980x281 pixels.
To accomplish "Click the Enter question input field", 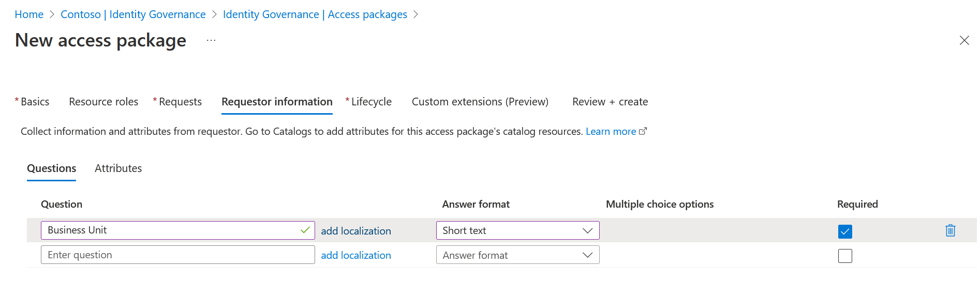I will click(x=177, y=255).
